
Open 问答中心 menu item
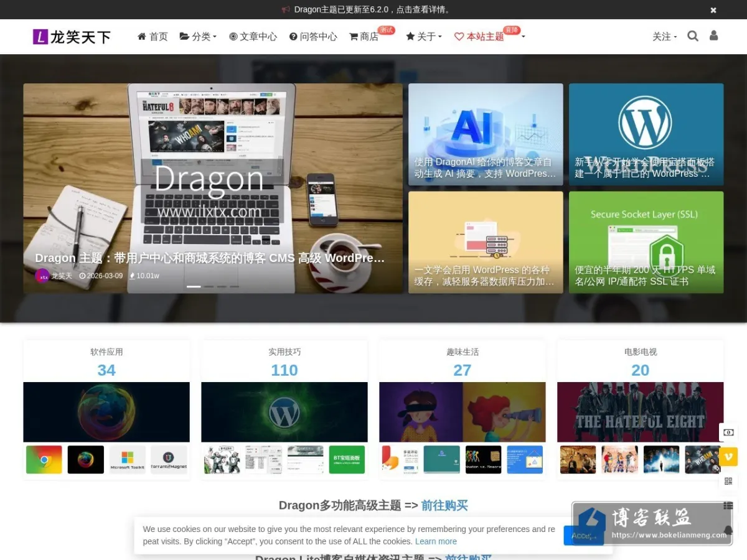[x=313, y=37]
